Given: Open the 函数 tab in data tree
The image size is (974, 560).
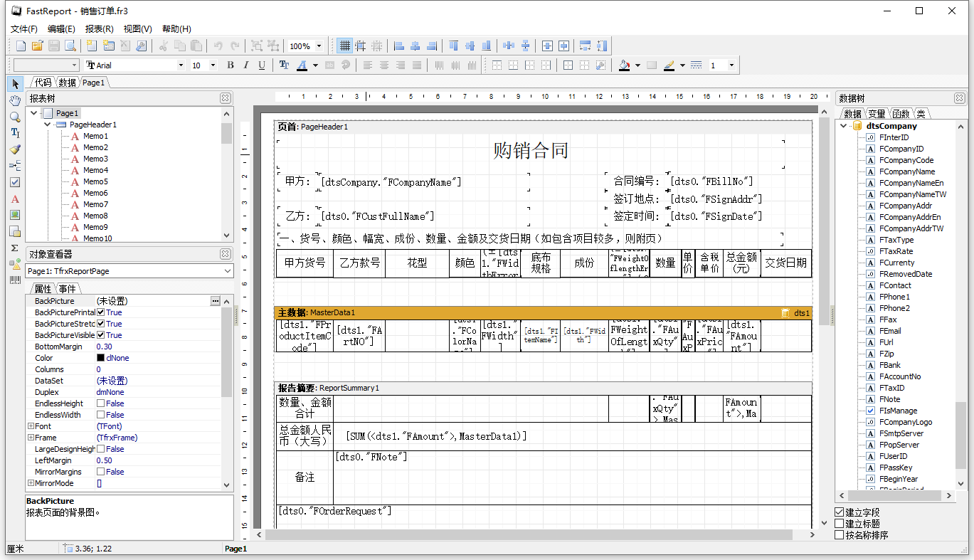Looking at the screenshot, I should click(x=901, y=114).
